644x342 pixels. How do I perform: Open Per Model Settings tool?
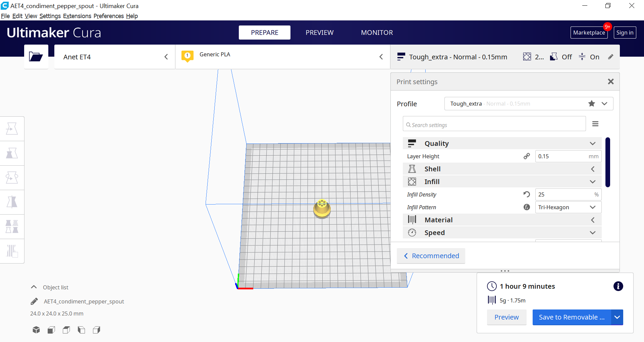pos(12,227)
